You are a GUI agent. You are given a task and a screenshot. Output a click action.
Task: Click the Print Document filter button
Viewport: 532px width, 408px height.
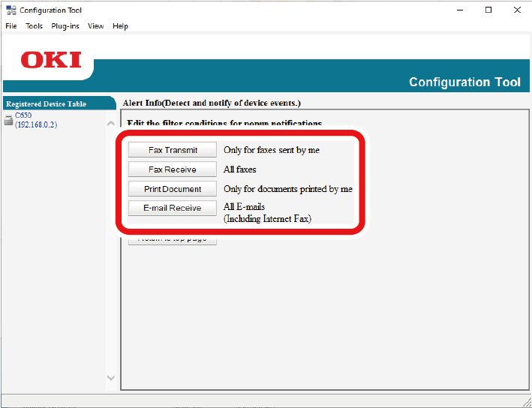point(173,189)
